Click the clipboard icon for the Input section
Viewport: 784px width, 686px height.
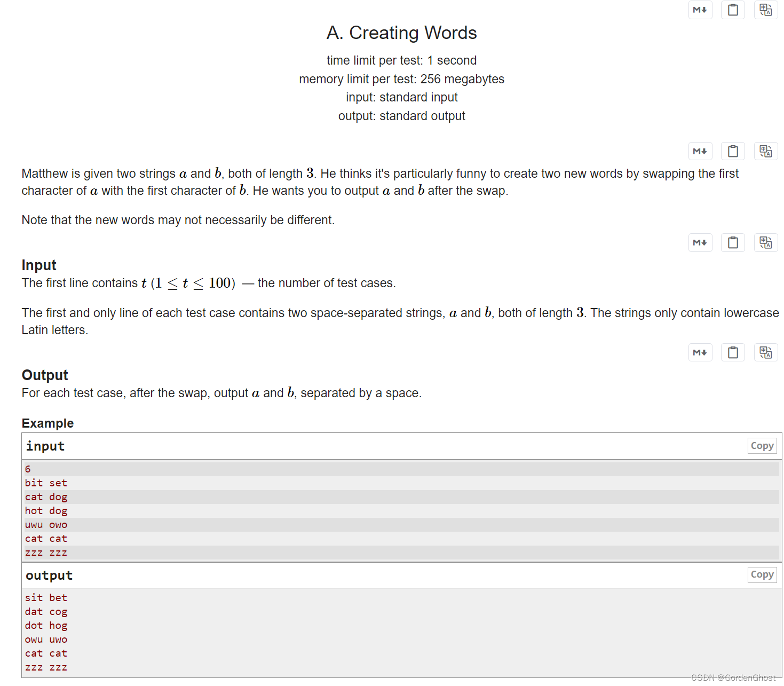tap(733, 242)
